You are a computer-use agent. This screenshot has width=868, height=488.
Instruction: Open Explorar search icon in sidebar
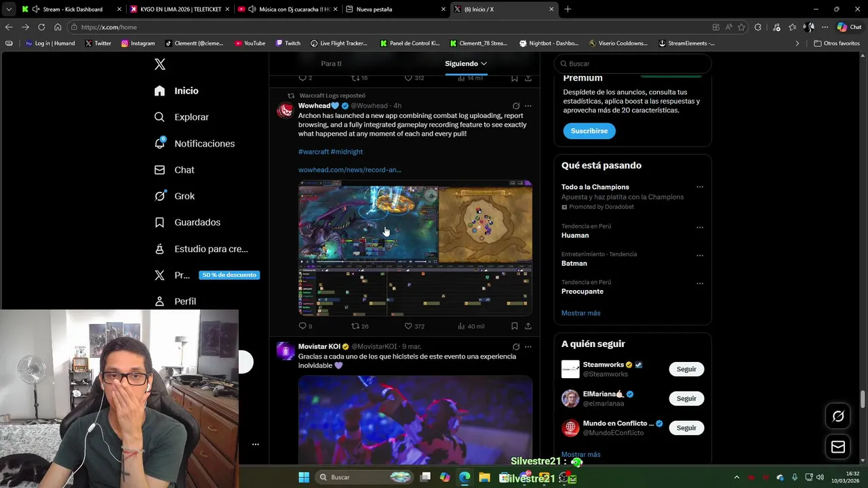[159, 117]
